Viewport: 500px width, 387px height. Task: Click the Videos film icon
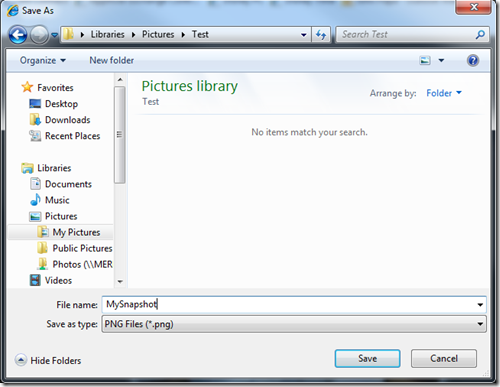[x=35, y=280]
